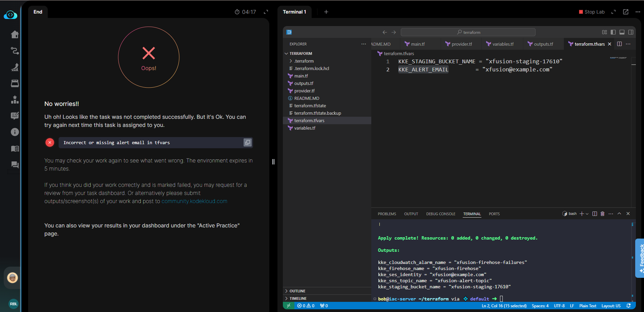Click the info icon in left sidebar

pyautogui.click(x=15, y=132)
